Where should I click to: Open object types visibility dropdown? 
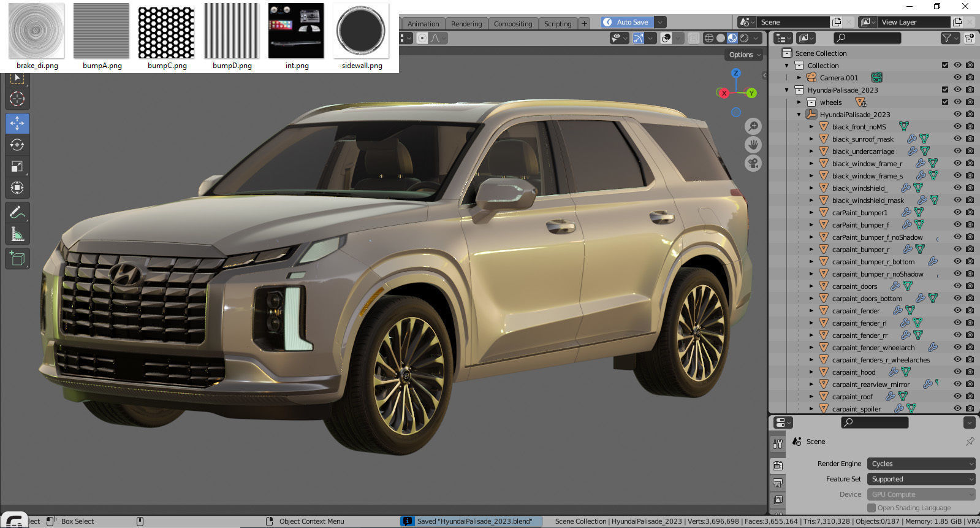coord(620,38)
